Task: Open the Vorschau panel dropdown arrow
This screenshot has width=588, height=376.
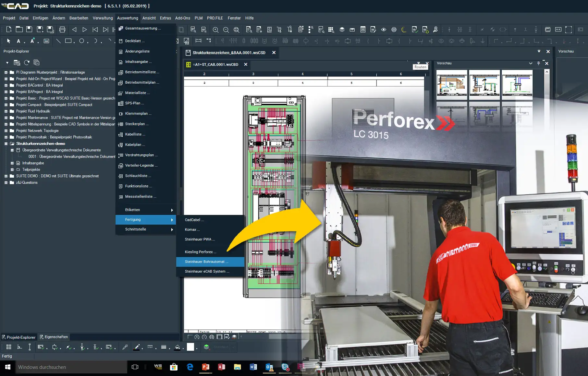Action: coord(531,63)
